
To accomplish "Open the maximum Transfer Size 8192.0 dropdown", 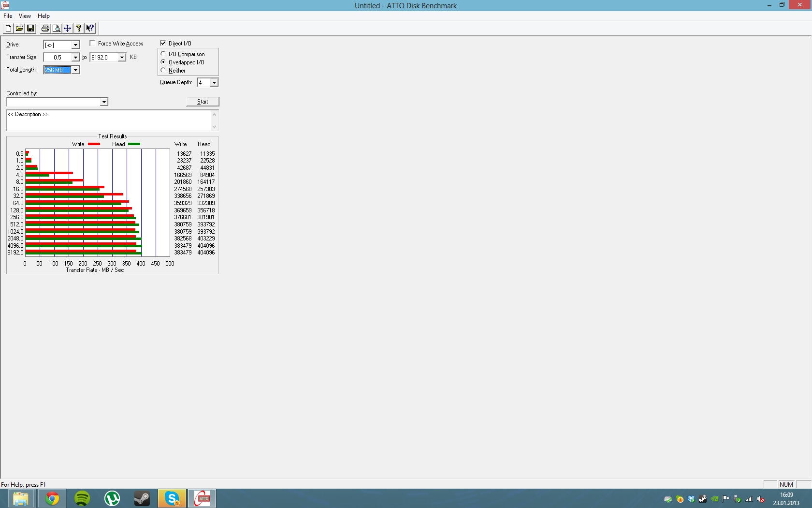I will tap(122, 58).
